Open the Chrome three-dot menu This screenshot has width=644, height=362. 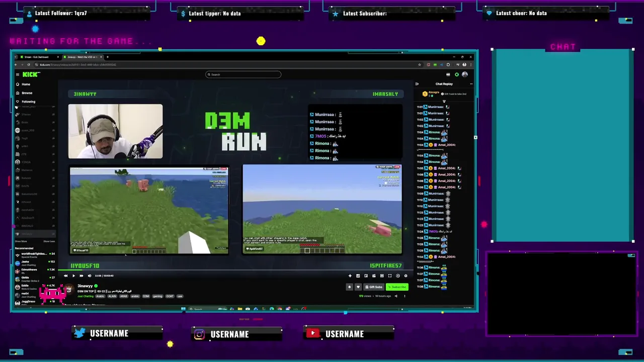471,64
